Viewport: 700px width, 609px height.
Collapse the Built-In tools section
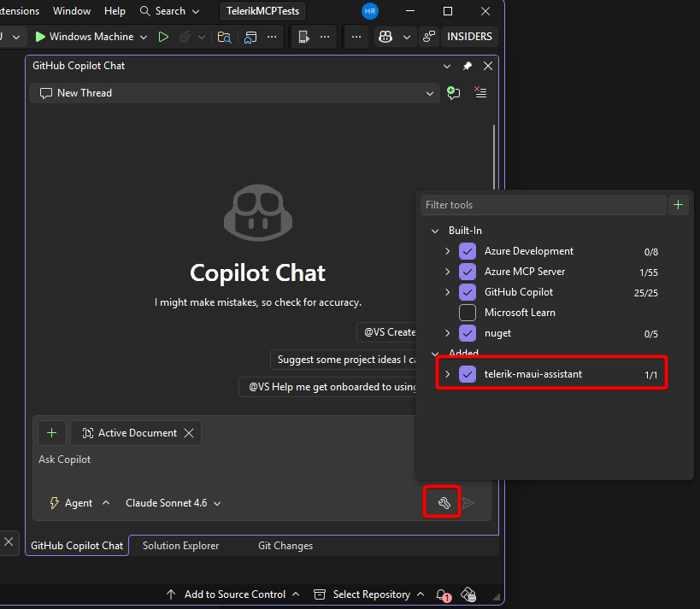tap(435, 231)
